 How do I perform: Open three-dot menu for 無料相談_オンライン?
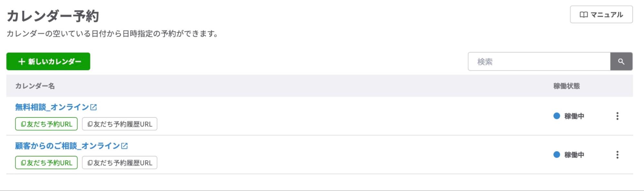tap(617, 116)
